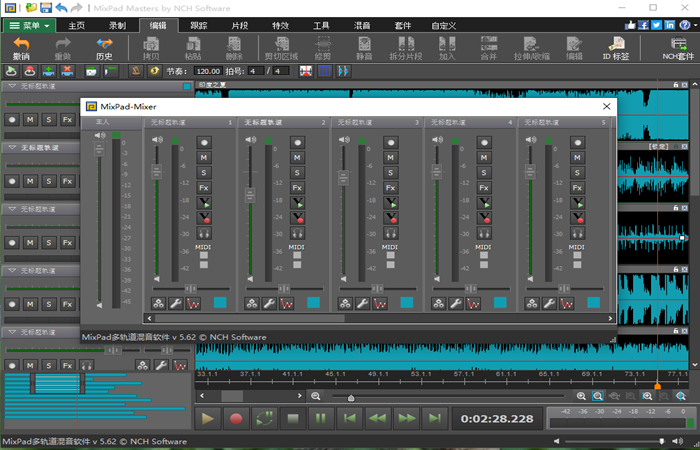Click the color swatch on mixer track 1

tap(220, 303)
